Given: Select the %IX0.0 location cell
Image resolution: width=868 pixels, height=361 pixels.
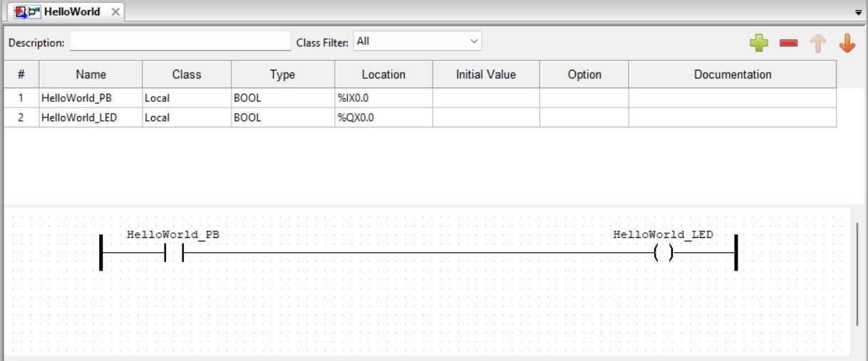Looking at the screenshot, I should coord(383,98).
